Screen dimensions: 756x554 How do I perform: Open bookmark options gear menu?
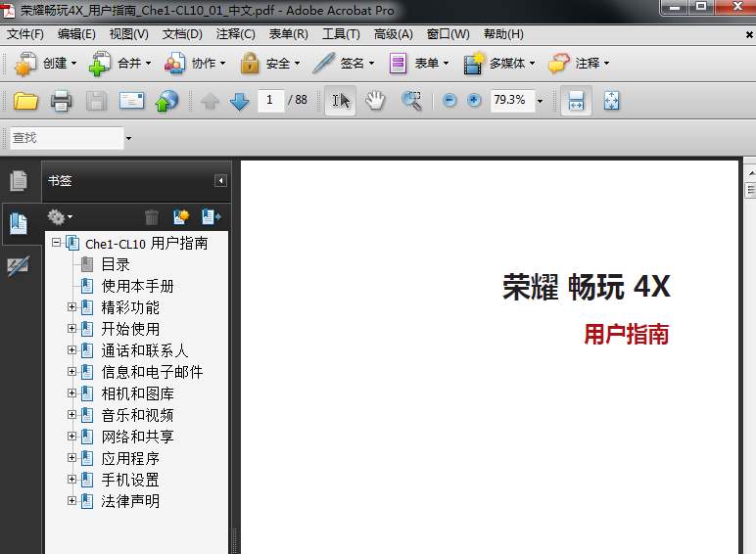click(60, 217)
